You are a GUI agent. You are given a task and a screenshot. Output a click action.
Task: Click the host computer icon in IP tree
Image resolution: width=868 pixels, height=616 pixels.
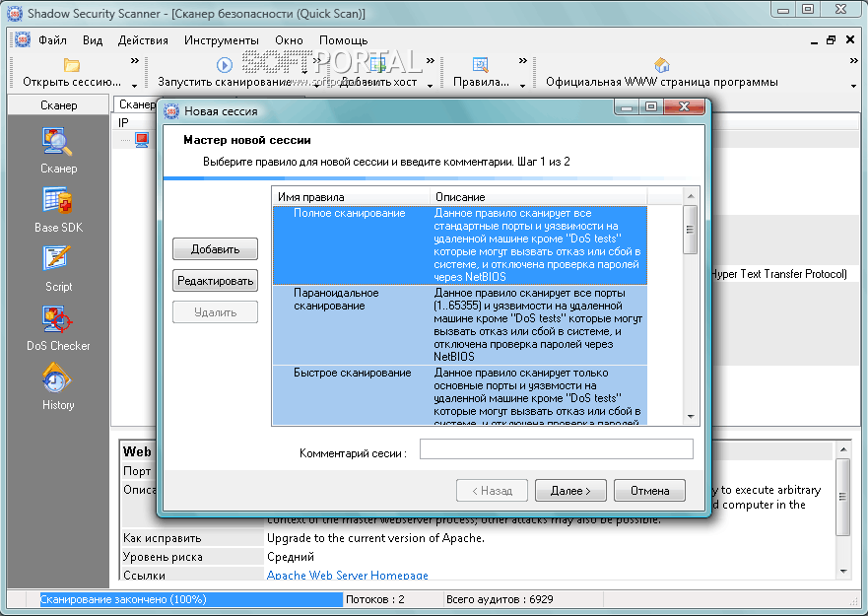click(x=142, y=139)
